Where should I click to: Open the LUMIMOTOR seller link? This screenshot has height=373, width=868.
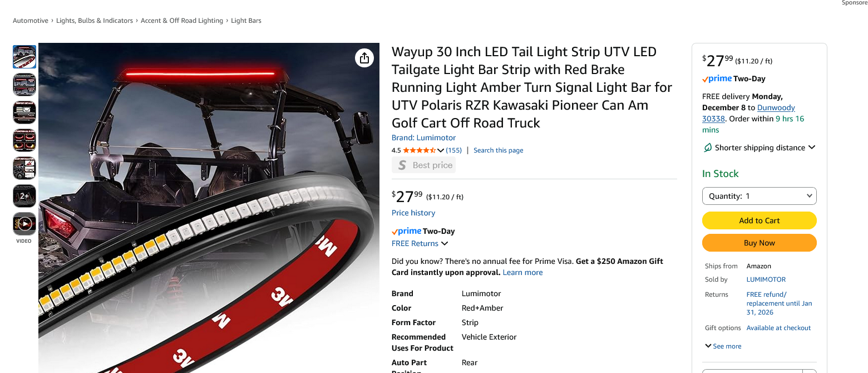pos(766,279)
